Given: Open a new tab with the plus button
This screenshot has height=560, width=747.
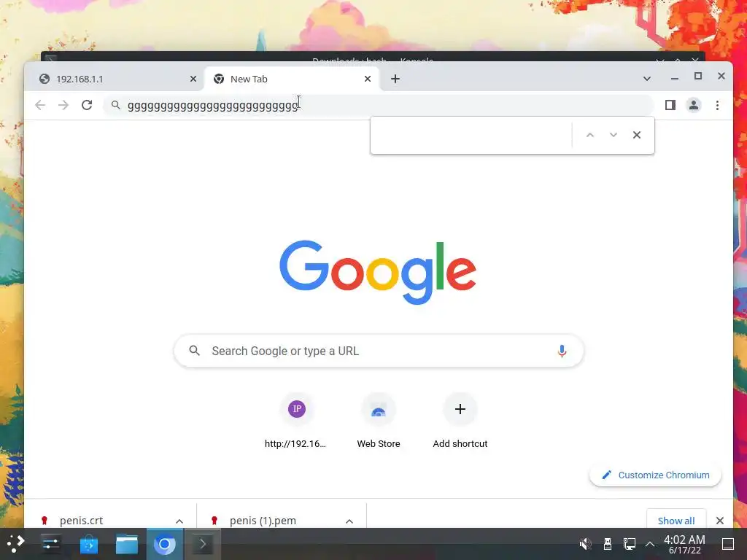Looking at the screenshot, I should pyautogui.click(x=395, y=79).
